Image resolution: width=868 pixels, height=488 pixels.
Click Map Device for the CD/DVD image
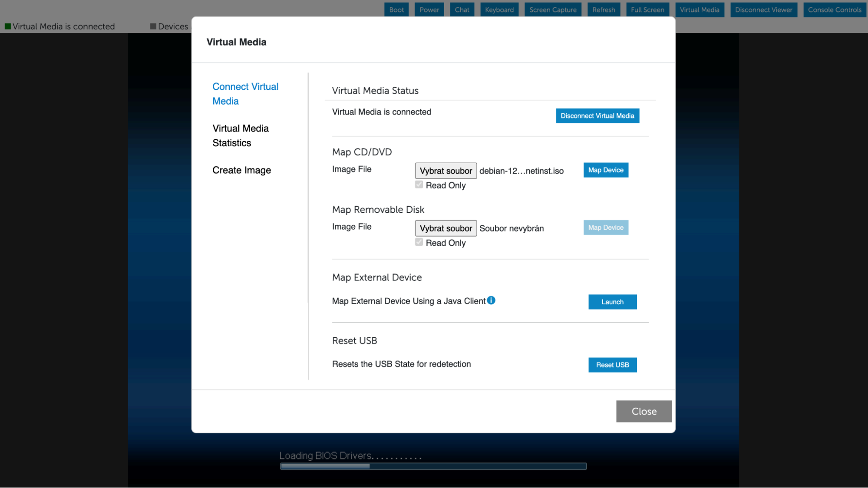click(x=606, y=170)
